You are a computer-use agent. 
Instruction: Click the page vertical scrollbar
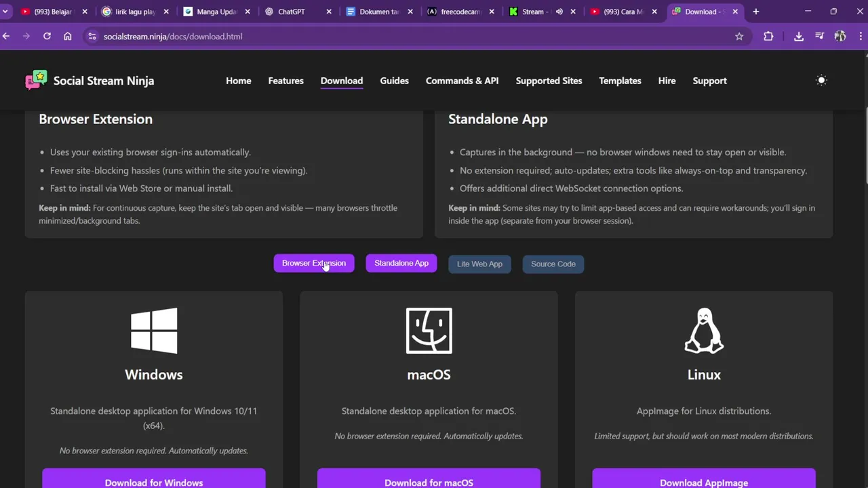[x=865, y=146]
